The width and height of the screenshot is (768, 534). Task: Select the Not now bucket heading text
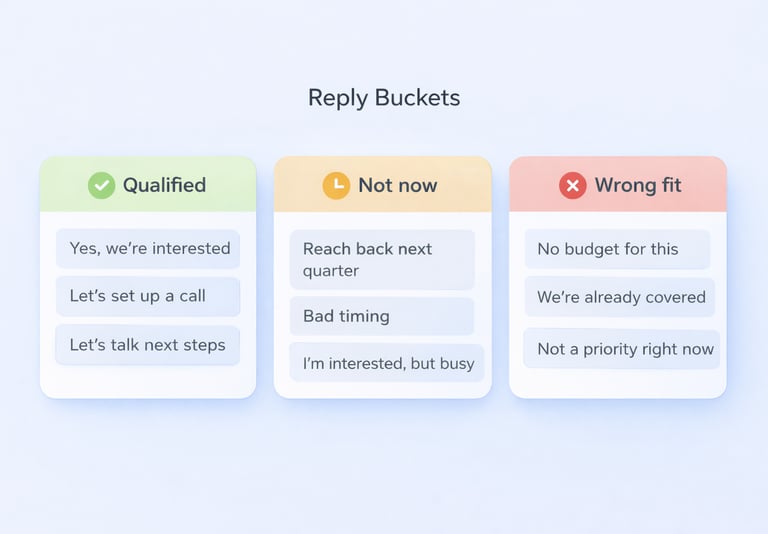point(397,185)
